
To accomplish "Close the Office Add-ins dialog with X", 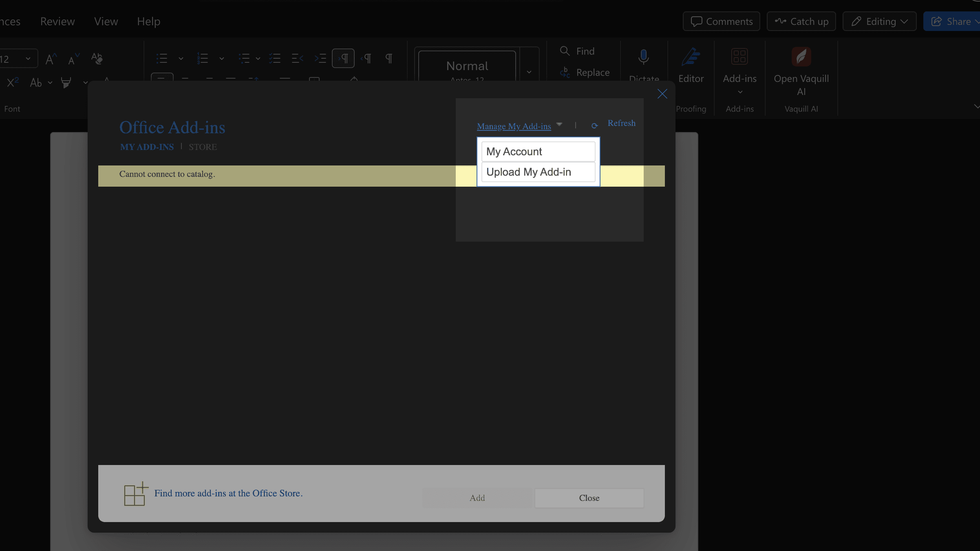I will [662, 94].
